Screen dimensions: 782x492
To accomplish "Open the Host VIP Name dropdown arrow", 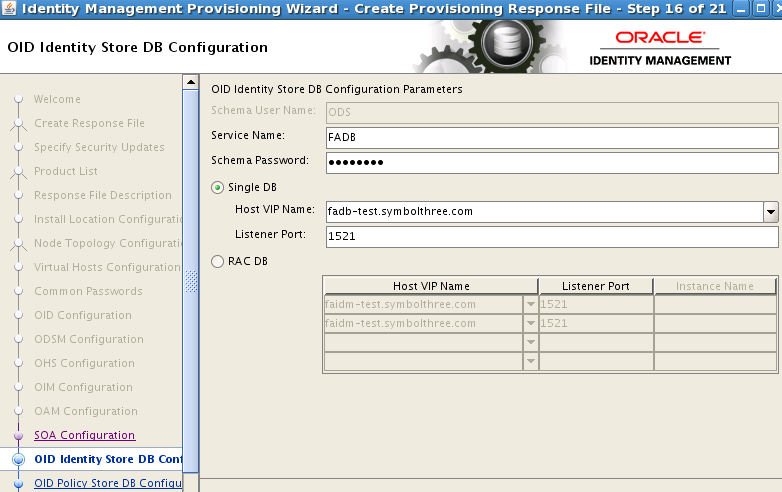I will (x=770, y=212).
